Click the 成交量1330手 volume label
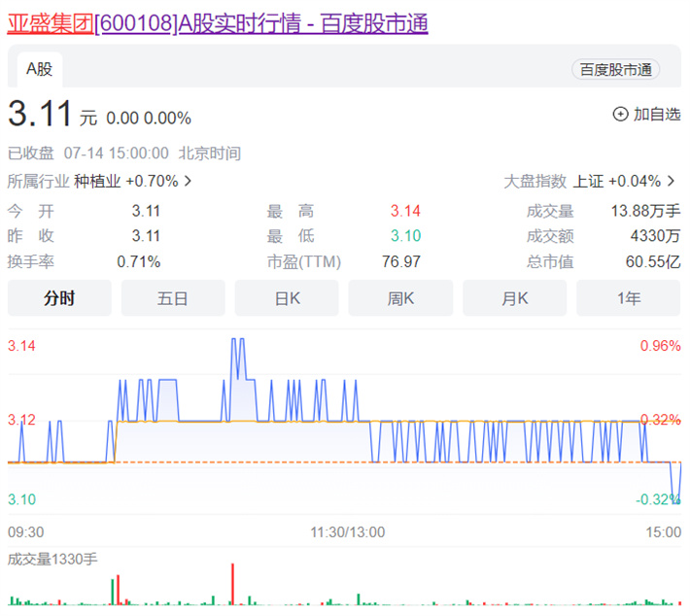Image resolution: width=690 pixels, height=616 pixels. [x=52, y=559]
